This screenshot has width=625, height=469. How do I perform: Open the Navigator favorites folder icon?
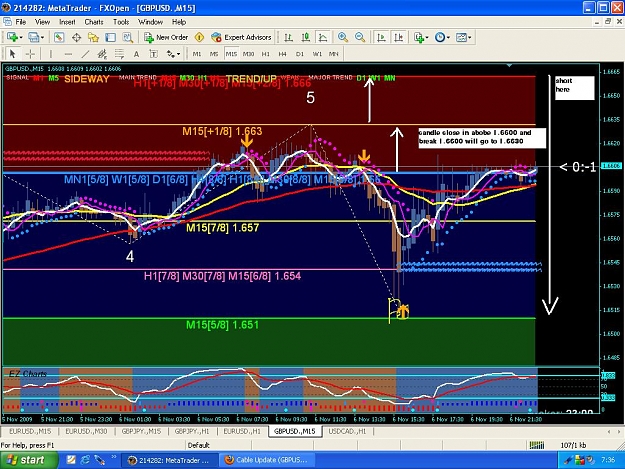click(93, 37)
